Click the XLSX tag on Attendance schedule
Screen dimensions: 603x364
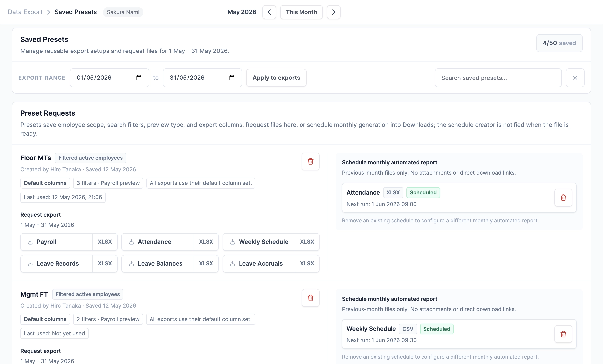393,193
